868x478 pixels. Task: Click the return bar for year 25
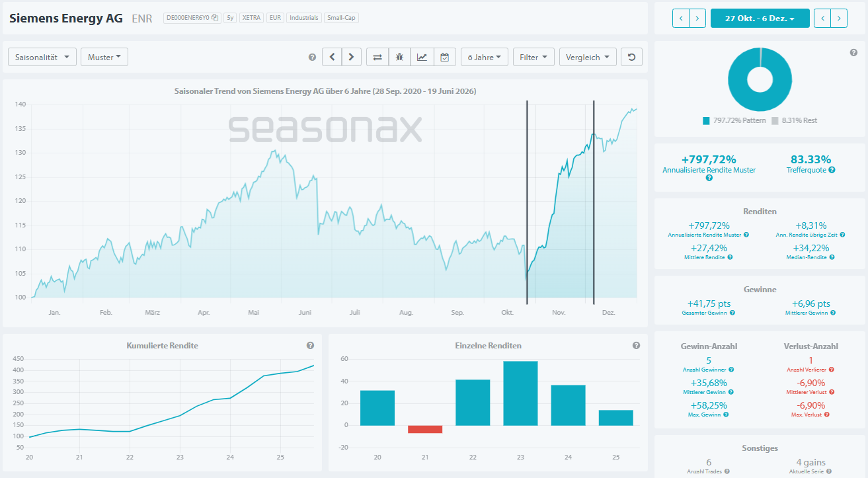click(615, 418)
